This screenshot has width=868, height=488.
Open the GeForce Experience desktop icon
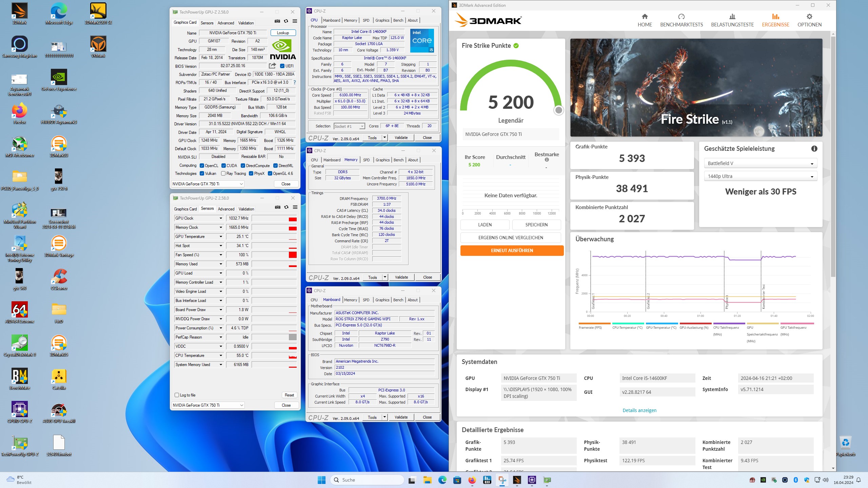(x=59, y=80)
